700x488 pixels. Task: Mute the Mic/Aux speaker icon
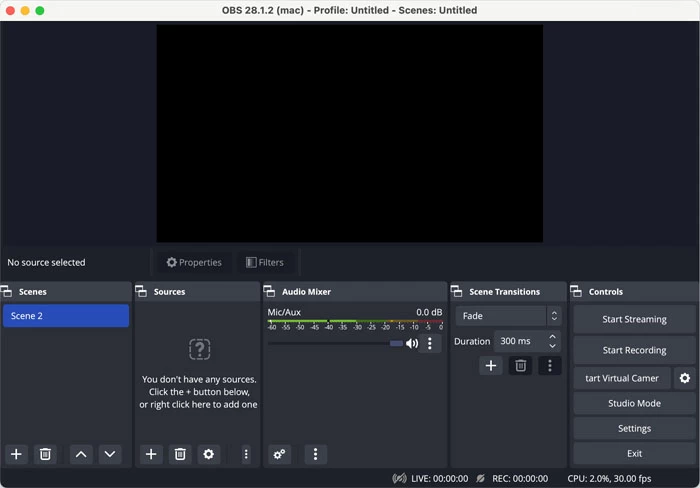coord(412,343)
